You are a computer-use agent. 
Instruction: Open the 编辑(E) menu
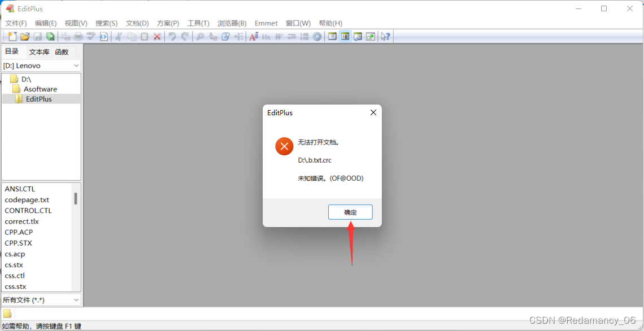[x=46, y=23]
